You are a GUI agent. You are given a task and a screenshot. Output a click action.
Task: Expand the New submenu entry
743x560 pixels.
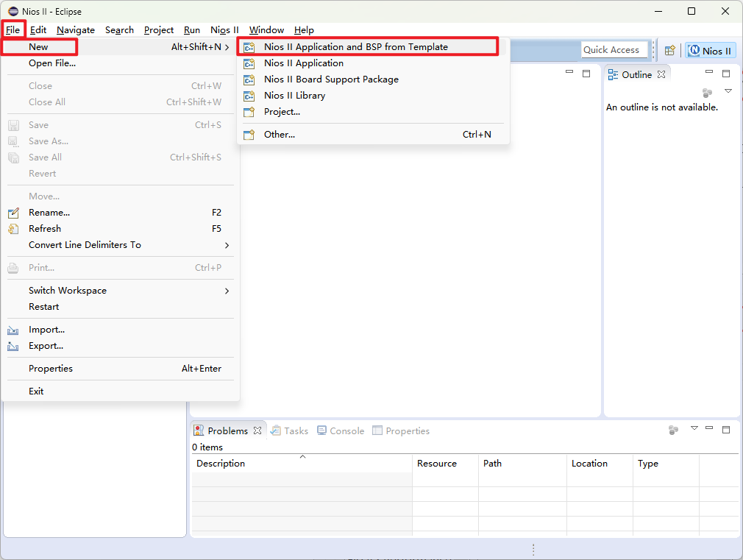pos(121,47)
